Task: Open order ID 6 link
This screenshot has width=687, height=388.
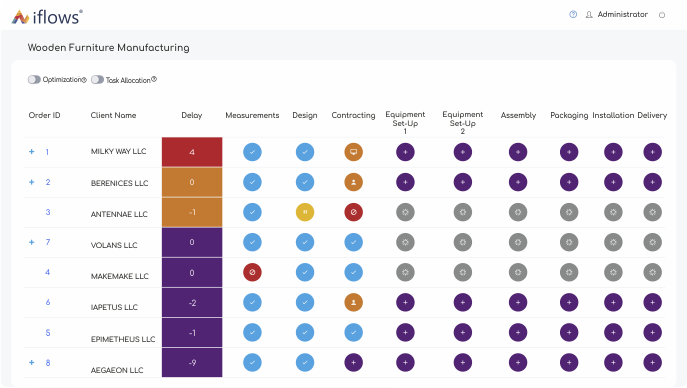Action: tap(48, 302)
